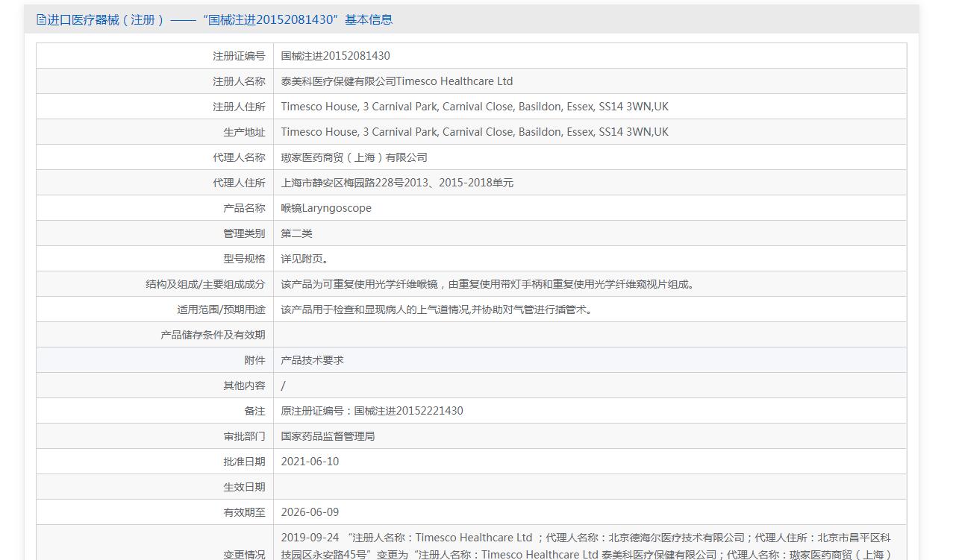The height and width of the screenshot is (560, 956).
Task: Select the class value 第二类
Action: pyautogui.click(x=297, y=233)
